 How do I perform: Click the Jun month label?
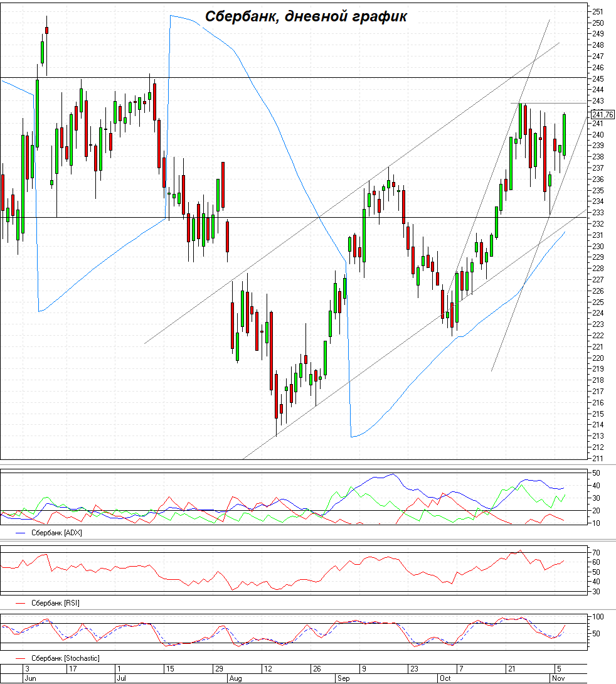tap(31, 678)
